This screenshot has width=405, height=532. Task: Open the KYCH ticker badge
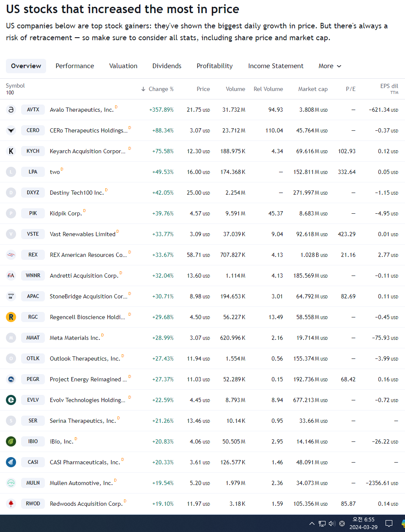point(33,151)
